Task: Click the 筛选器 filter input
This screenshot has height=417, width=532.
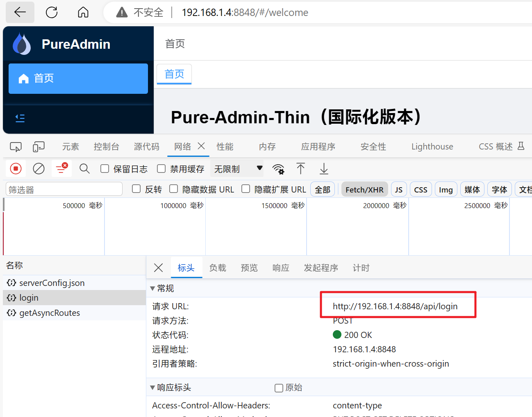Action: click(64, 189)
